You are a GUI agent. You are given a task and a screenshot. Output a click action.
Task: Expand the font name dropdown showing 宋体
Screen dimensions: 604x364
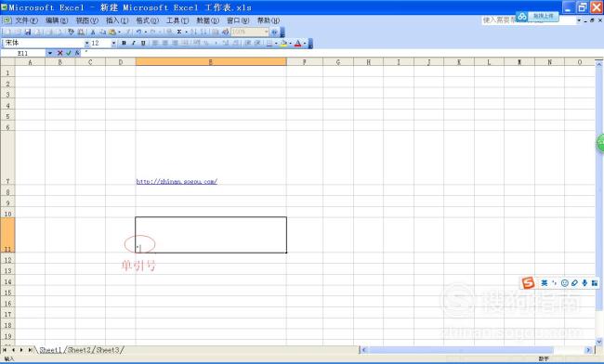(86, 43)
